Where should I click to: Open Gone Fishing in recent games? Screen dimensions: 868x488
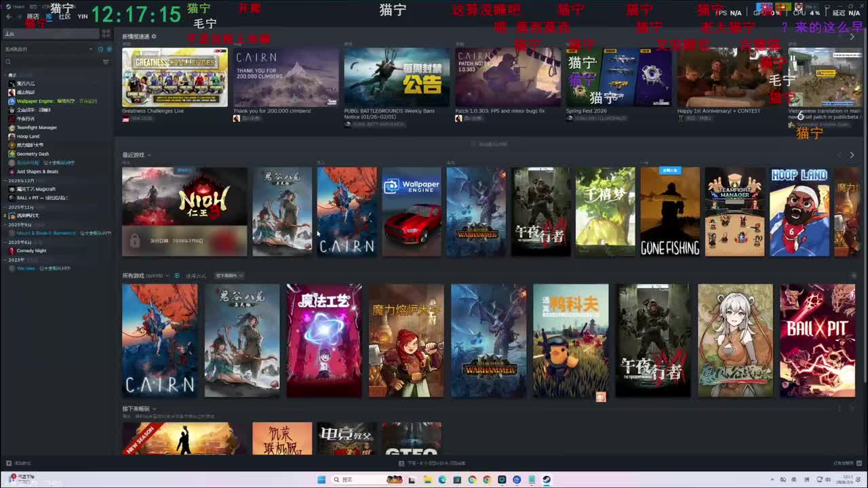tap(670, 212)
